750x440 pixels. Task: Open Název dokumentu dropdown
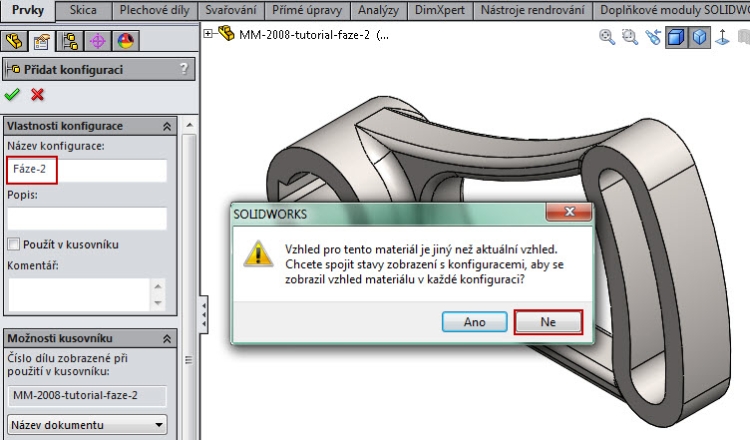tap(87, 425)
